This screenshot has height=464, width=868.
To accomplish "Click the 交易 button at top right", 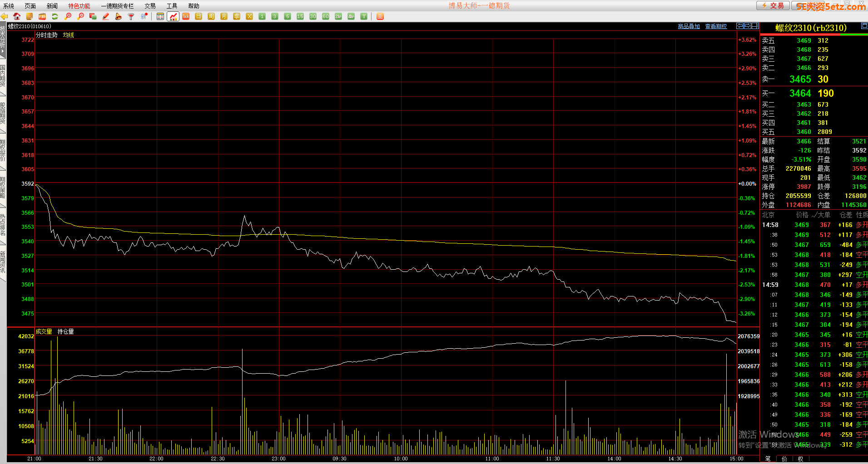I will click(773, 5).
